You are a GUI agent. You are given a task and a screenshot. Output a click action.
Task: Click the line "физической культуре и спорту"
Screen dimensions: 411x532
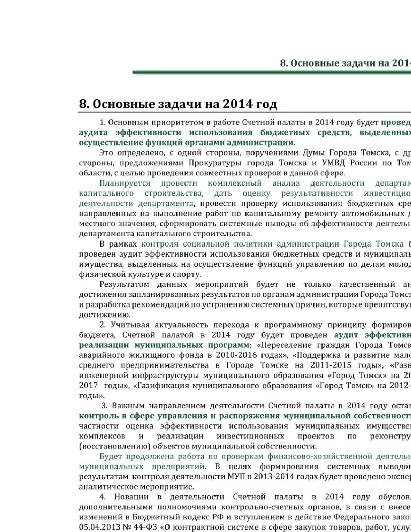click(140, 274)
